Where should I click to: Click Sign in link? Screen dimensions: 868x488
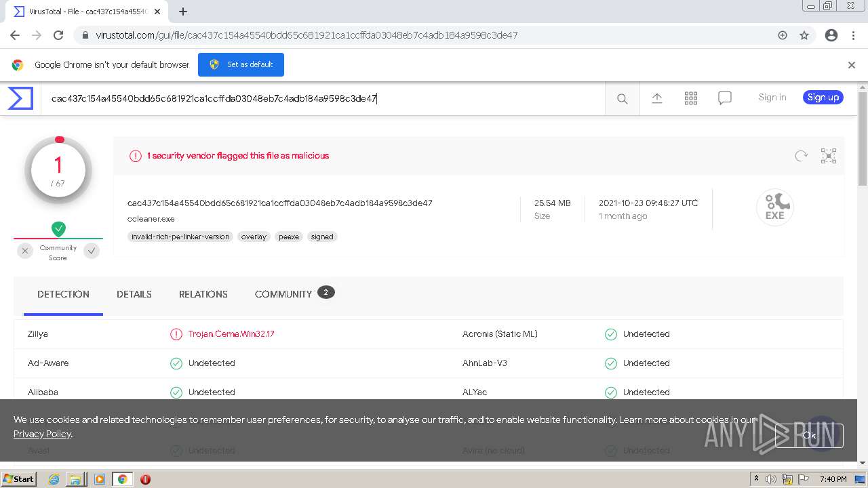[x=772, y=98]
